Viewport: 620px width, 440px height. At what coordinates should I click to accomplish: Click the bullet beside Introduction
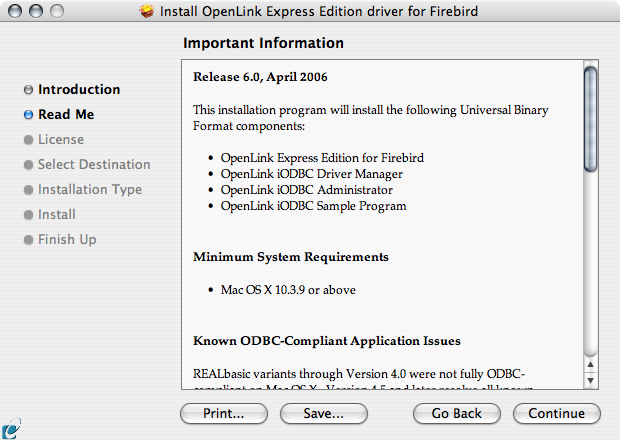click(x=28, y=90)
